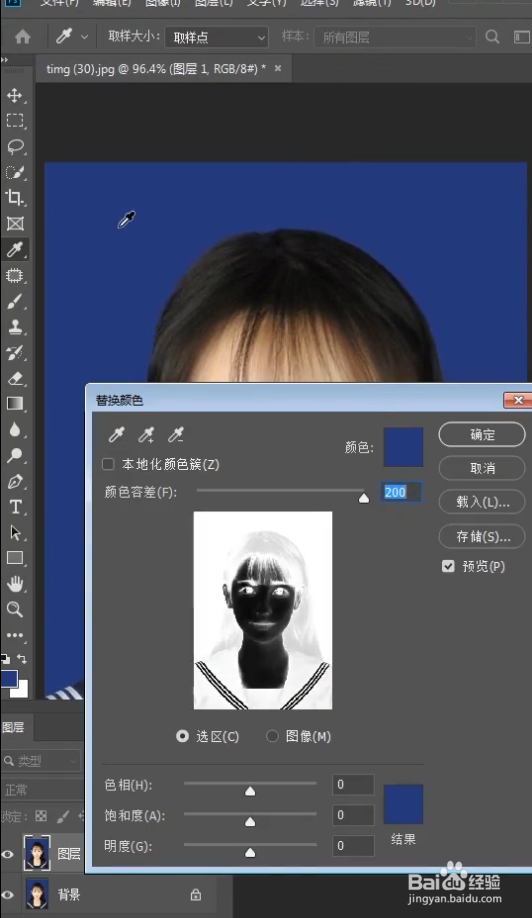Screen dimensions: 532x918
Task: Click the Home icon in options bar
Action: pyautogui.click(x=23, y=37)
